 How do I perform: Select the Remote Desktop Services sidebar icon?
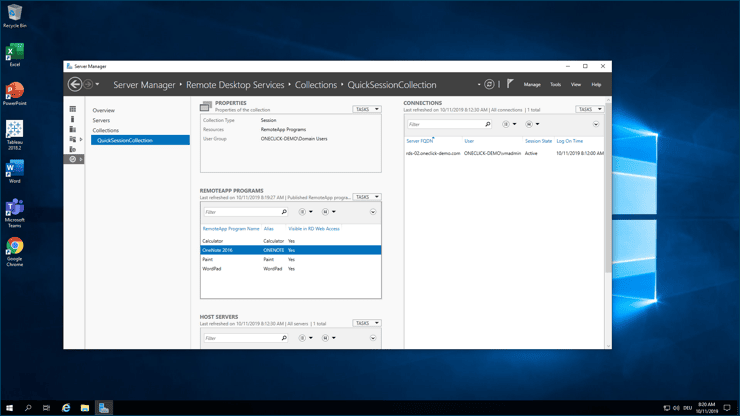(73, 159)
